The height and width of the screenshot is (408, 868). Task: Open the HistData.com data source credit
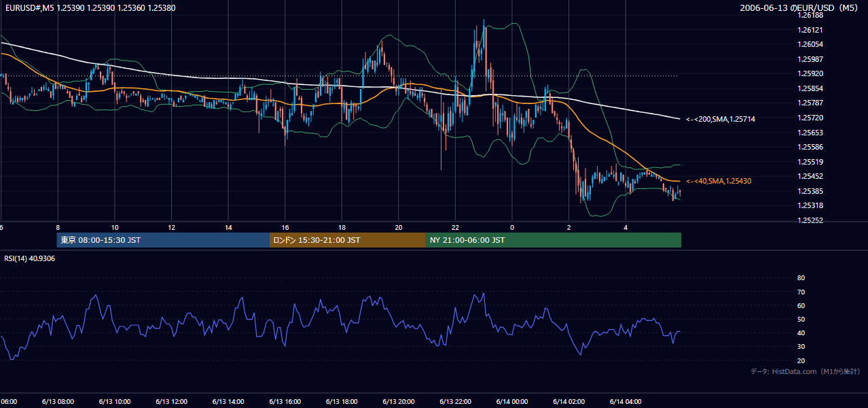pos(806,371)
